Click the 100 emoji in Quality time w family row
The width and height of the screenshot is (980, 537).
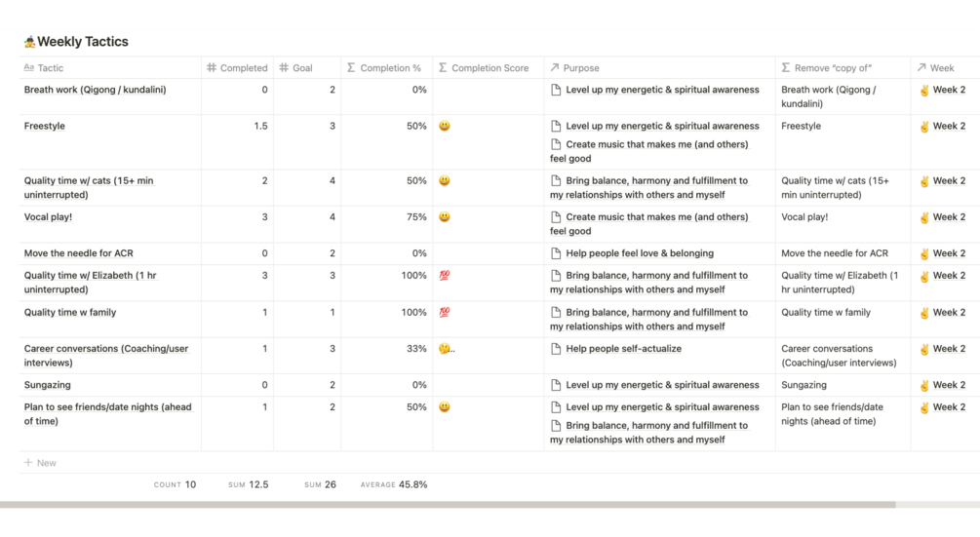[445, 313]
